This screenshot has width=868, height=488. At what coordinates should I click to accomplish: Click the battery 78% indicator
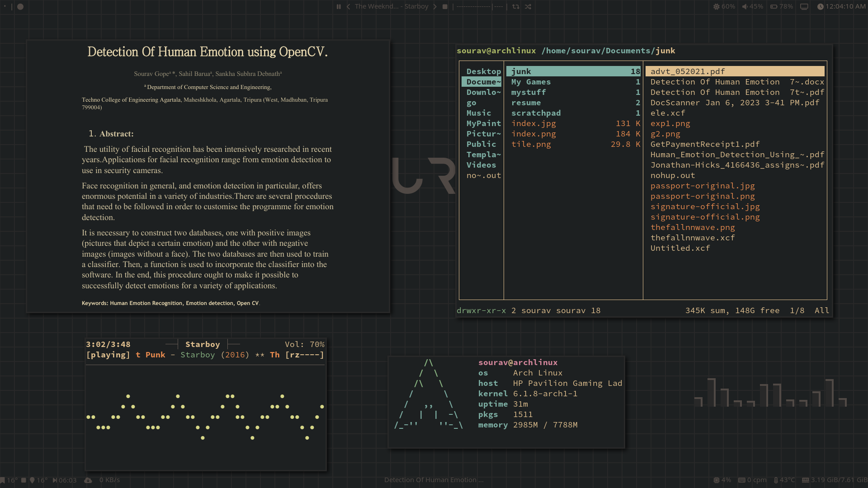tap(781, 6)
